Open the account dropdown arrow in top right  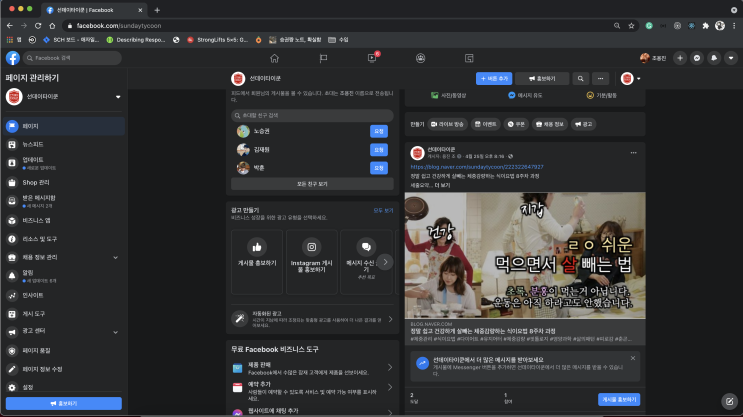click(731, 58)
